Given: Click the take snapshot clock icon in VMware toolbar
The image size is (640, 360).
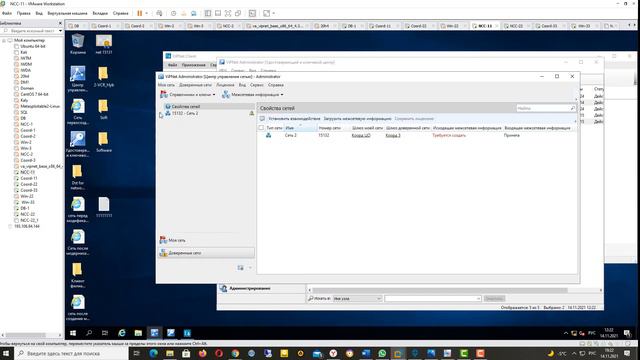Looking at the screenshot, I should [173, 13].
